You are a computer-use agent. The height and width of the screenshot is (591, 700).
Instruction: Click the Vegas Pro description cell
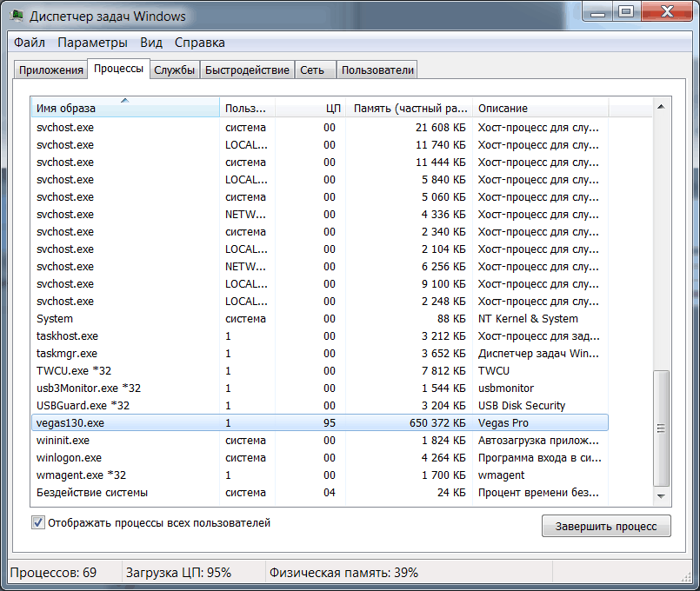coord(503,423)
